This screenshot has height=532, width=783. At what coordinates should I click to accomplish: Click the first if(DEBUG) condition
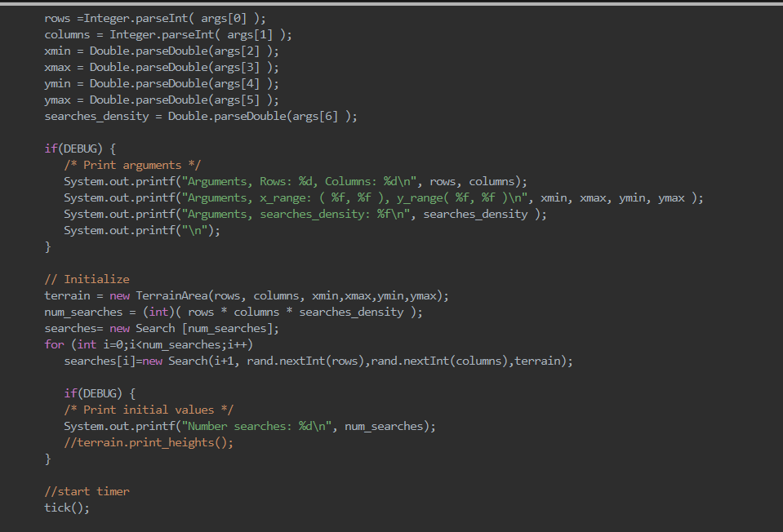point(73,148)
